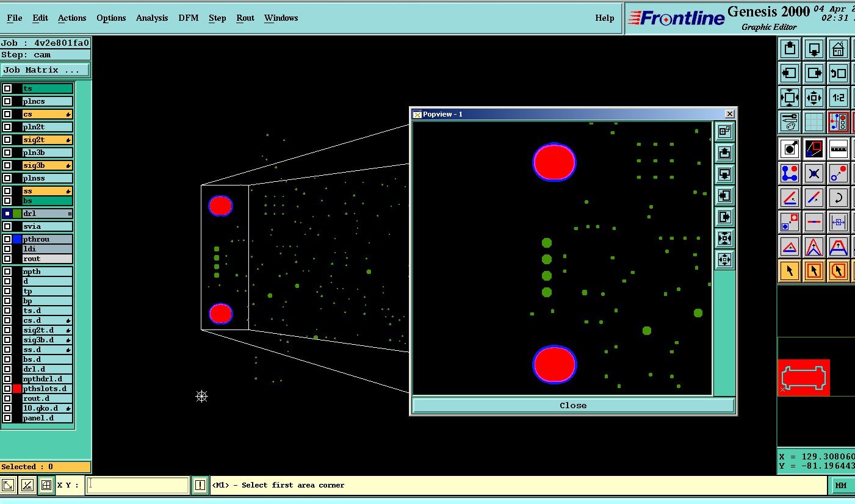Screen dimensions: 855x504
Task: Open the Step menu
Action: click(x=217, y=18)
